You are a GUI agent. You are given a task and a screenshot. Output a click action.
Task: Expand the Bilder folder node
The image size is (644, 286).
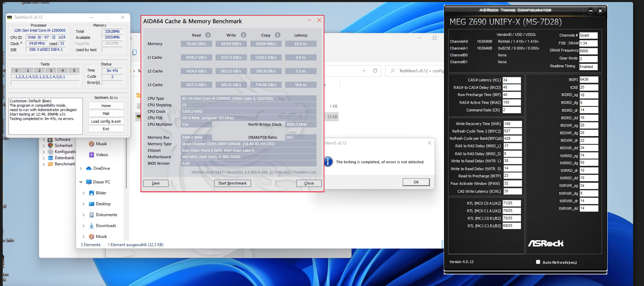tap(84, 193)
